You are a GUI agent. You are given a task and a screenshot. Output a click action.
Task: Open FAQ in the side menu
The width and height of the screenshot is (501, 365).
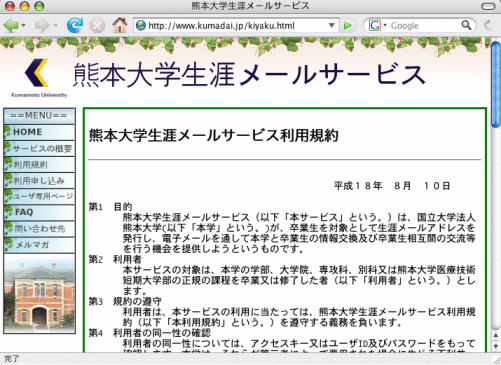click(x=39, y=212)
